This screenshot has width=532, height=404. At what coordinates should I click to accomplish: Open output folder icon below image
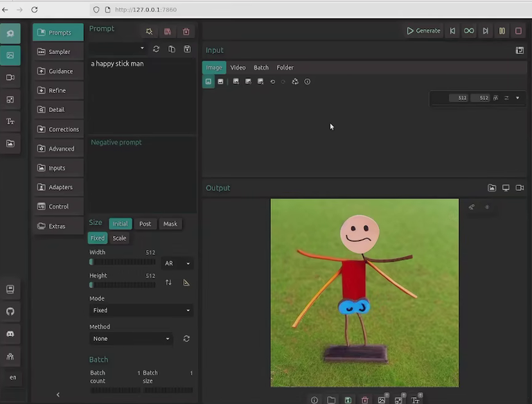[x=331, y=400]
